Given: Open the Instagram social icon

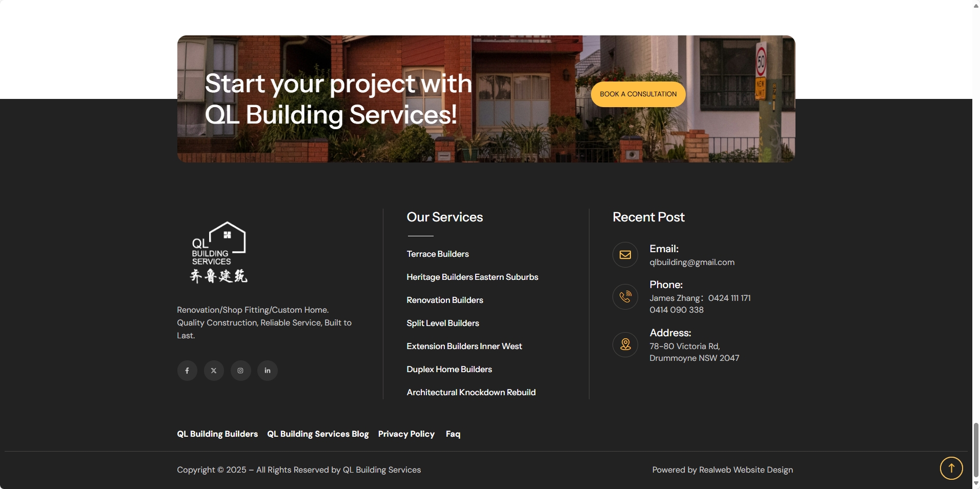Looking at the screenshot, I should (x=240, y=371).
